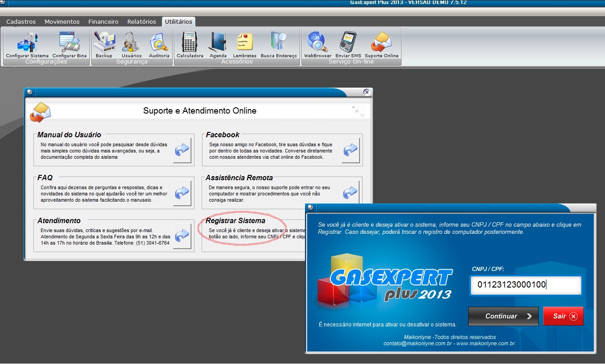
Task: Click the CNPJ / CPF input field
Action: (525, 285)
